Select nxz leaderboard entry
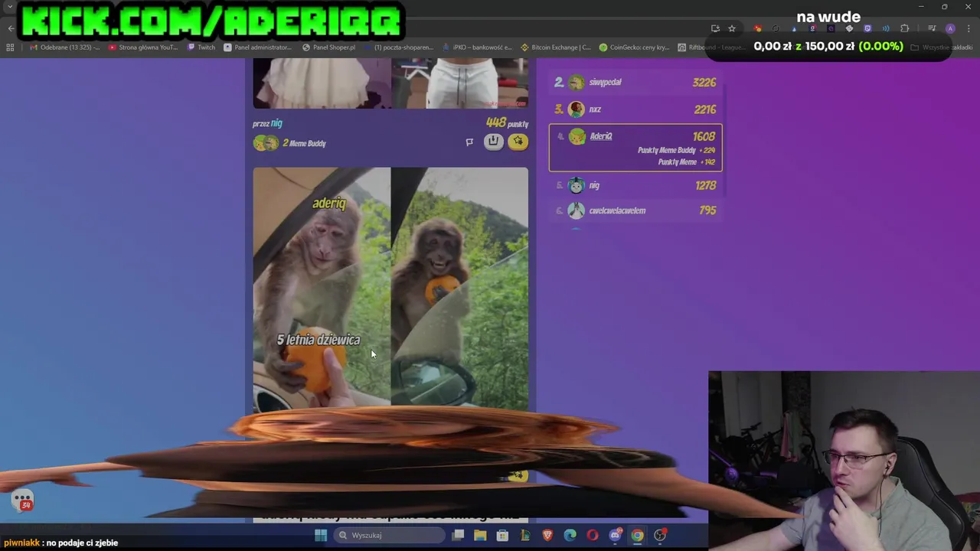This screenshot has height=551, width=980. [635, 109]
